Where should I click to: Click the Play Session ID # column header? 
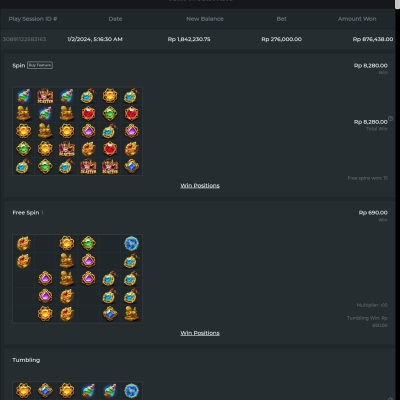coord(33,19)
